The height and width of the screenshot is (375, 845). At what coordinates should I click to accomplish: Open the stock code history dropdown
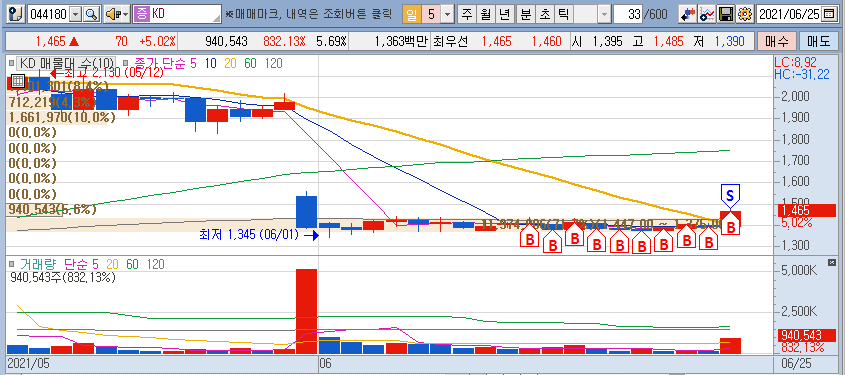click(x=75, y=15)
